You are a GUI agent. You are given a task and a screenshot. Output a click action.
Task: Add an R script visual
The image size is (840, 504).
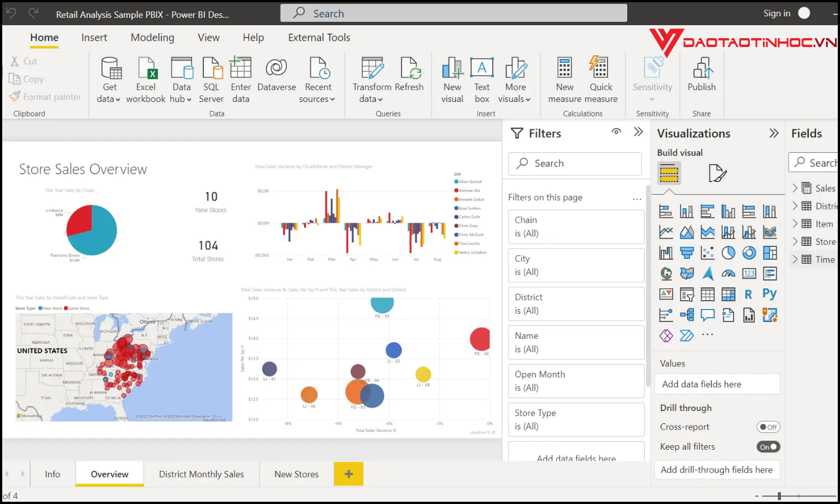(x=749, y=294)
